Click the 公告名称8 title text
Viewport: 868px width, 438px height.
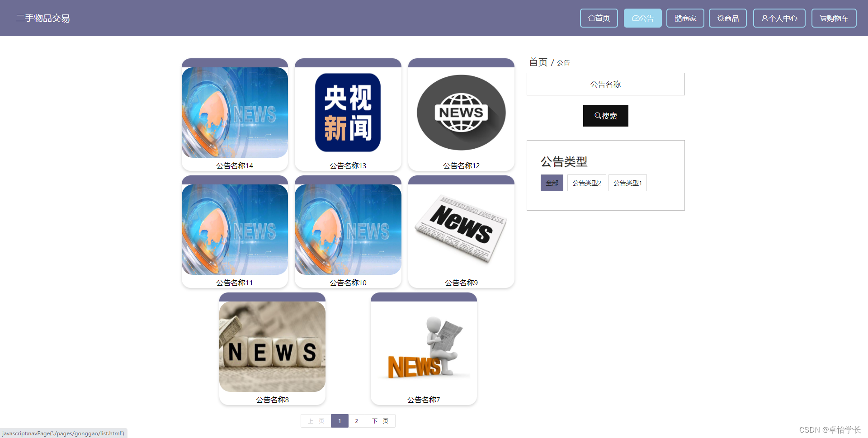(272, 400)
